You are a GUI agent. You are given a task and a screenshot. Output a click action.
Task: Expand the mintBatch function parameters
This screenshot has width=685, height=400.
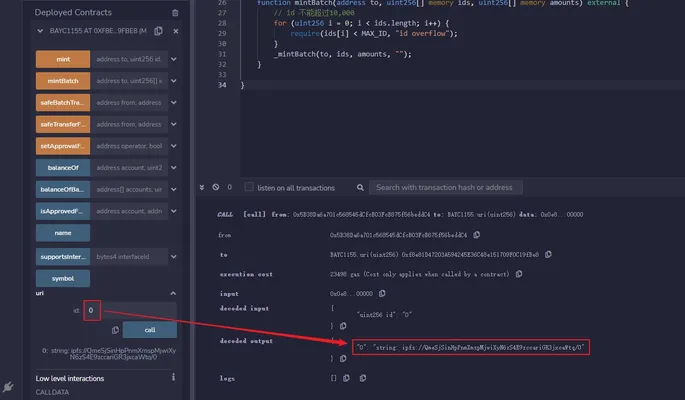[174, 81]
